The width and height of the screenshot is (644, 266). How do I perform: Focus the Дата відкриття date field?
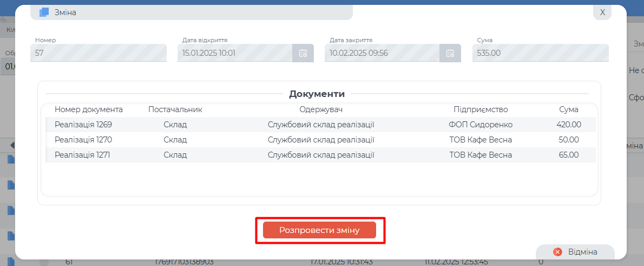[x=235, y=53]
